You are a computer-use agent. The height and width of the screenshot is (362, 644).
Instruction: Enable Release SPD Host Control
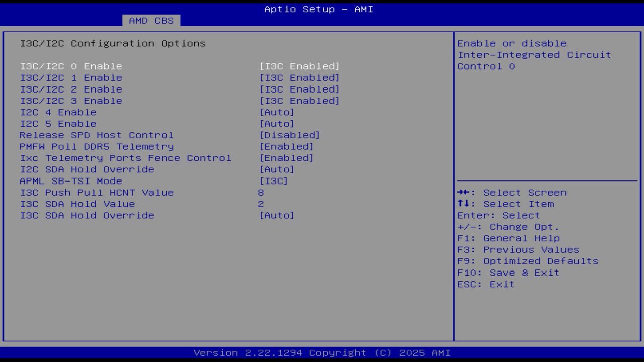point(96,135)
